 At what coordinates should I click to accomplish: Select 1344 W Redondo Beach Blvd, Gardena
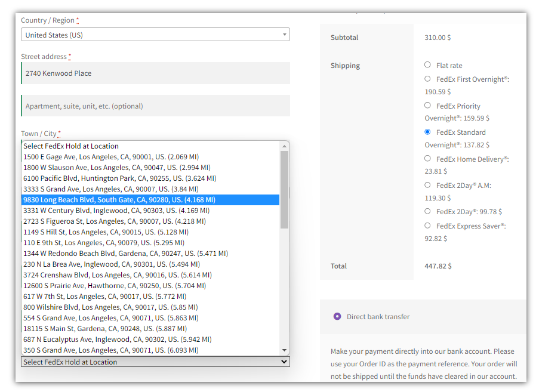point(150,253)
